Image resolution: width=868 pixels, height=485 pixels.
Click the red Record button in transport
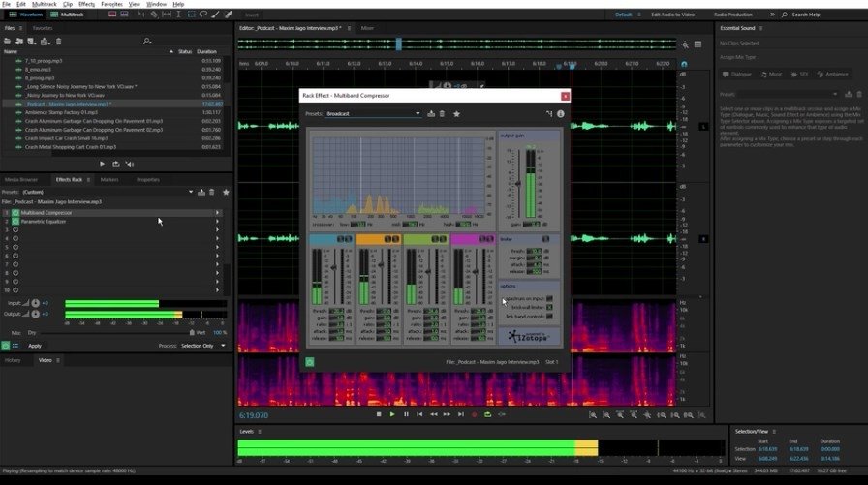[x=474, y=414]
